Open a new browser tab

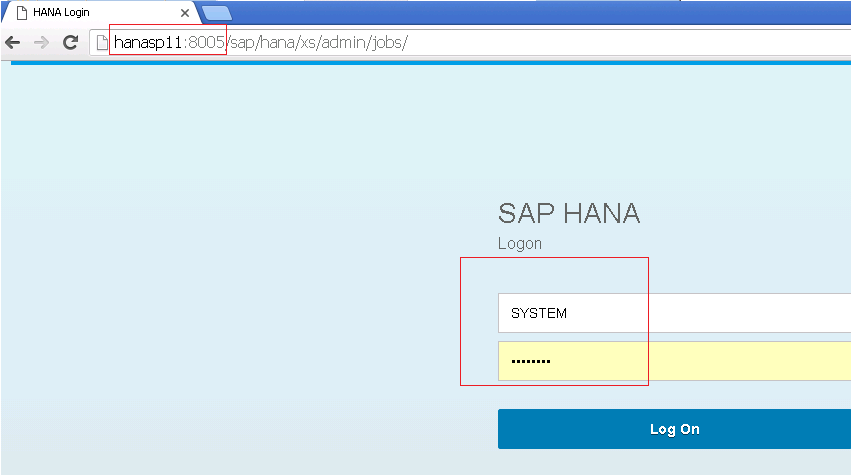[217, 13]
